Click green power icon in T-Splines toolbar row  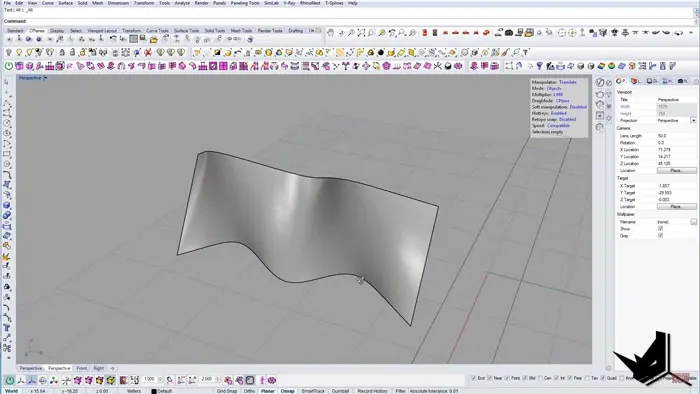8,66
